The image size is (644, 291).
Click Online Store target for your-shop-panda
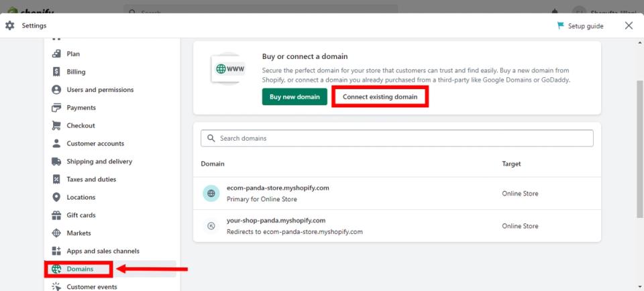click(x=520, y=226)
